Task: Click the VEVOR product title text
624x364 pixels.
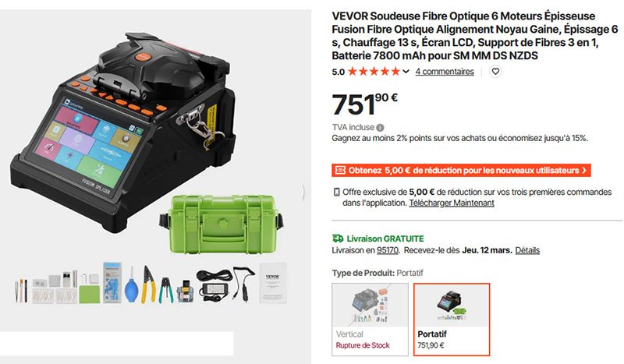Action: coord(475,36)
